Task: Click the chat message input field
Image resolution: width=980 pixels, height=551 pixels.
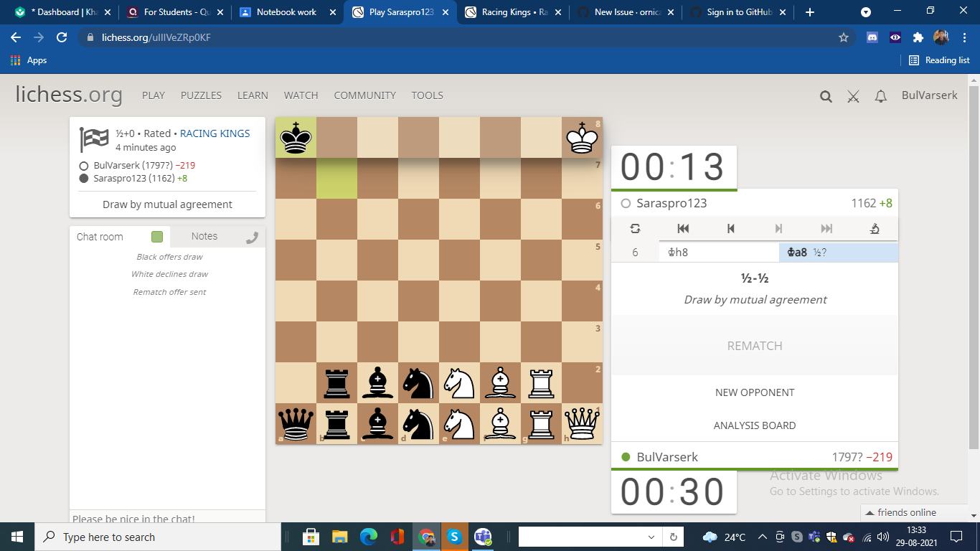Action: [167, 517]
